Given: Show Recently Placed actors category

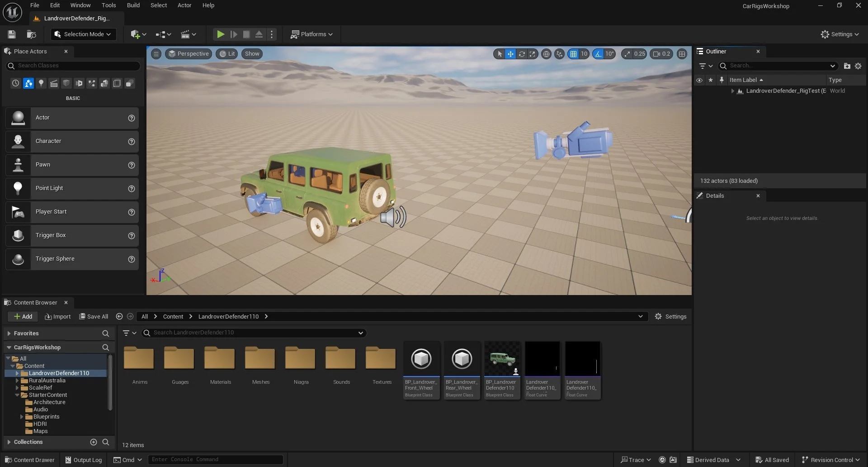Looking at the screenshot, I should click(x=15, y=83).
